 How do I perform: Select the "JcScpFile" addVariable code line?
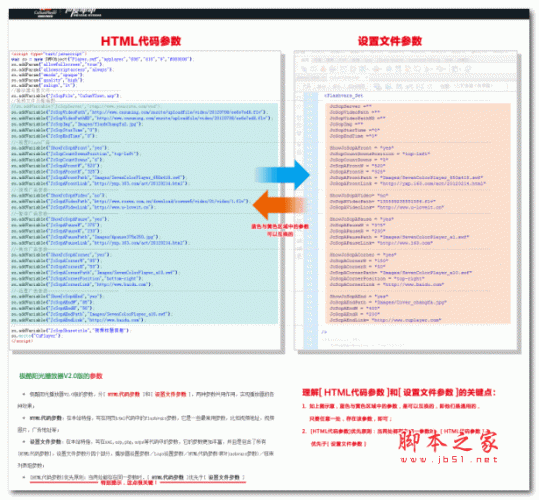(66, 96)
